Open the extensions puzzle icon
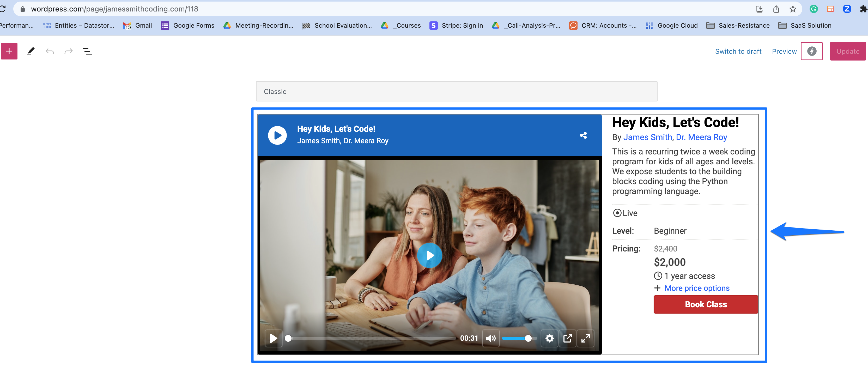Screen dimensions: 868x366 click(863, 9)
